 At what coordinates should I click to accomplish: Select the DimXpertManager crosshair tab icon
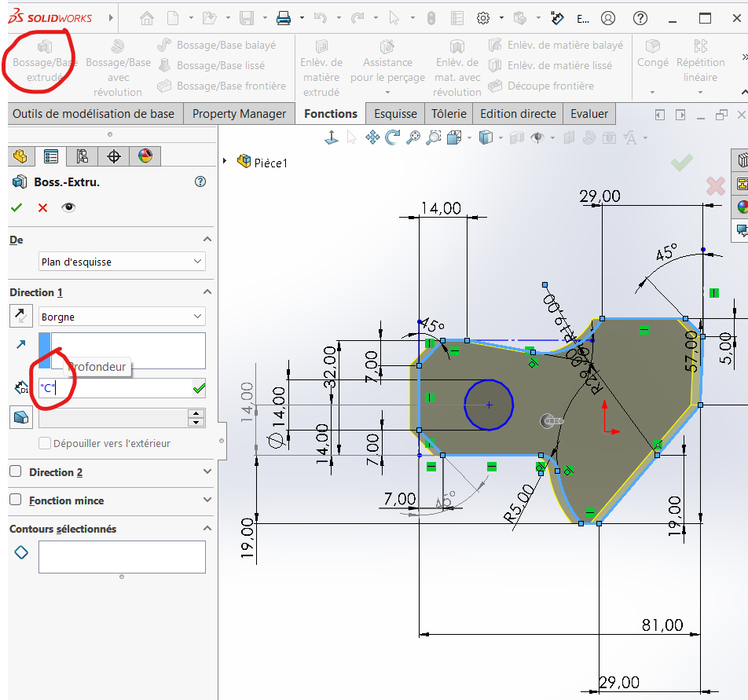point(113,156)
